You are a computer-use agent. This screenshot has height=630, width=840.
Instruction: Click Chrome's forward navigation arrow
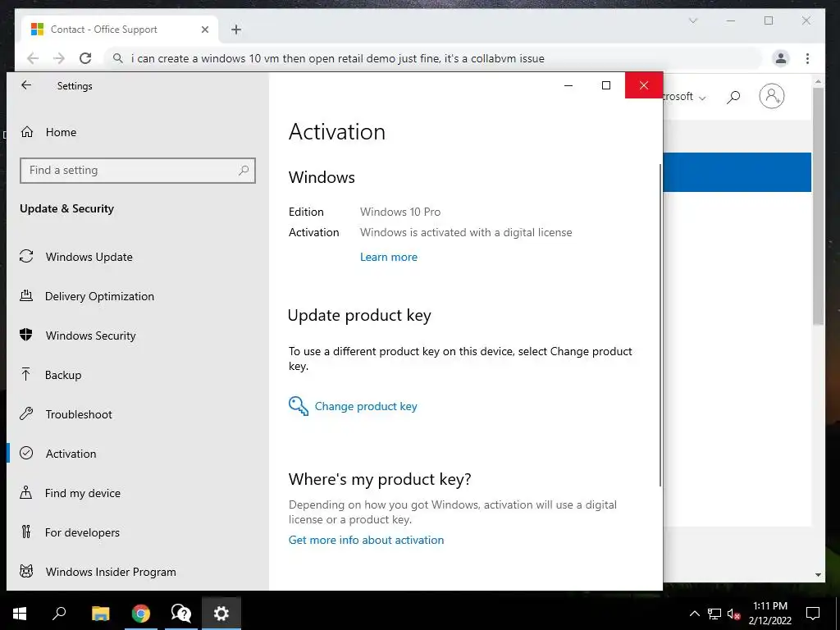(59, 58)
